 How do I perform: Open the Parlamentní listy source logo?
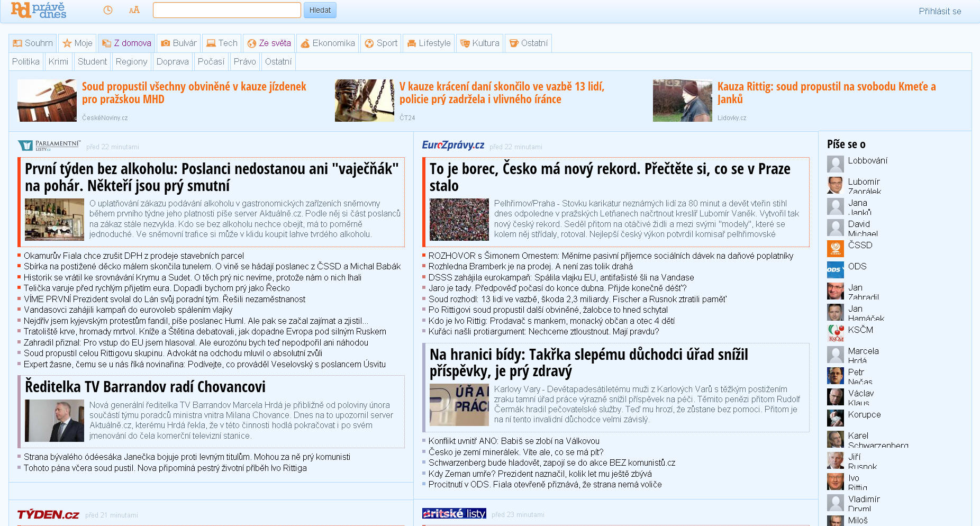[x=49, y=146]
